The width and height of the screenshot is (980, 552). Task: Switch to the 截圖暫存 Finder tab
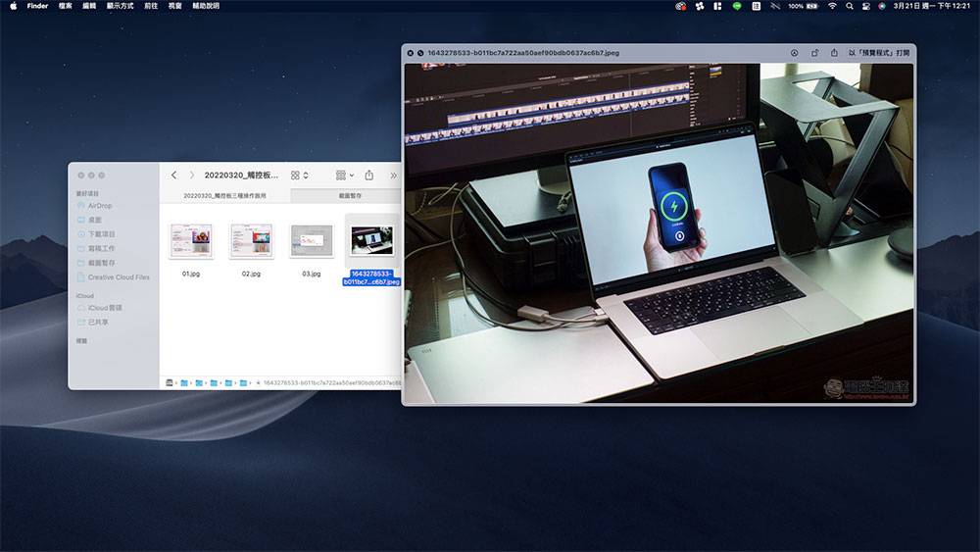(350, 196)
